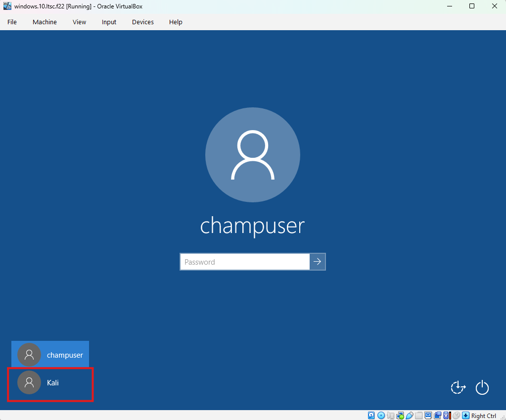Click the CPU virtualization status icon

447,416
